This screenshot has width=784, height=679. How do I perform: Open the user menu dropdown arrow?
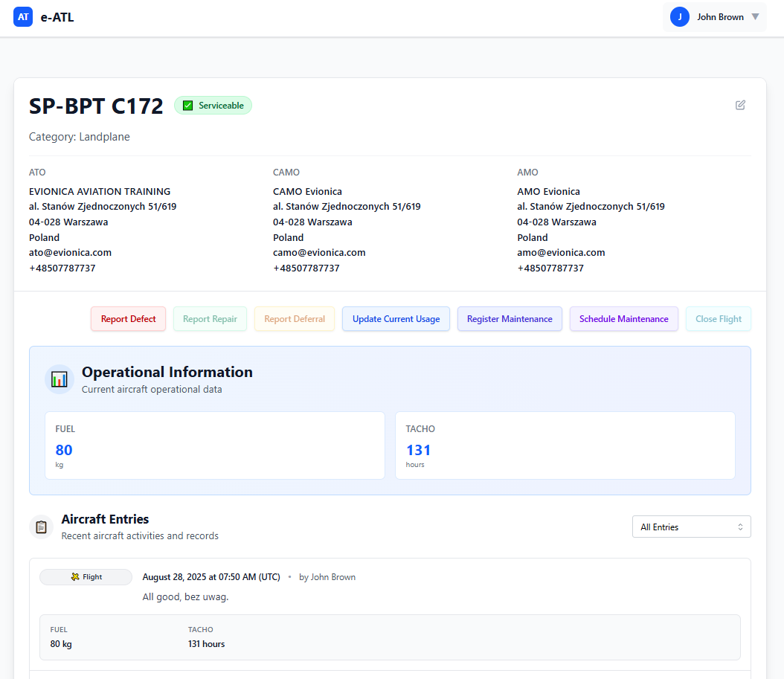click(755, 17)
